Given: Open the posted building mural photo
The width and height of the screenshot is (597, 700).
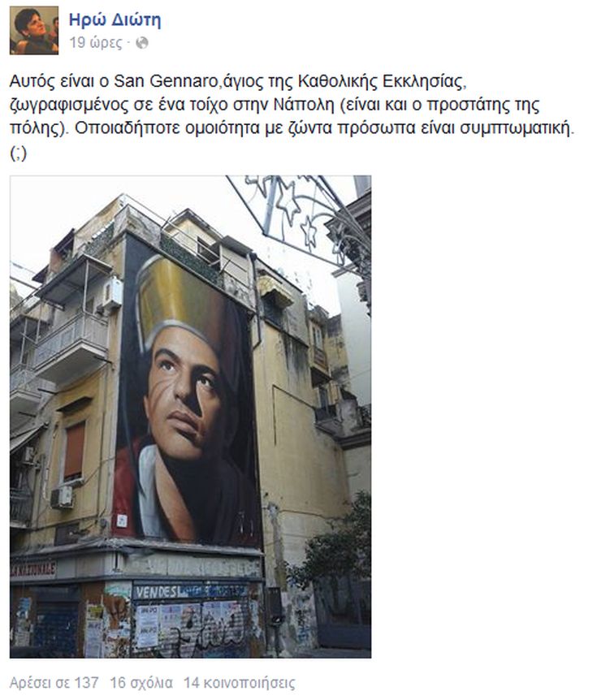Looking at the screenshot, I should (x=190, y=417).
